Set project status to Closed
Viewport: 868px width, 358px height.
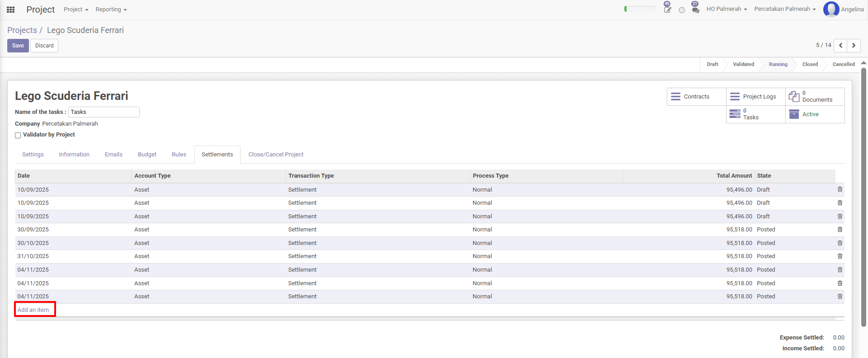[x=810, y=64]
